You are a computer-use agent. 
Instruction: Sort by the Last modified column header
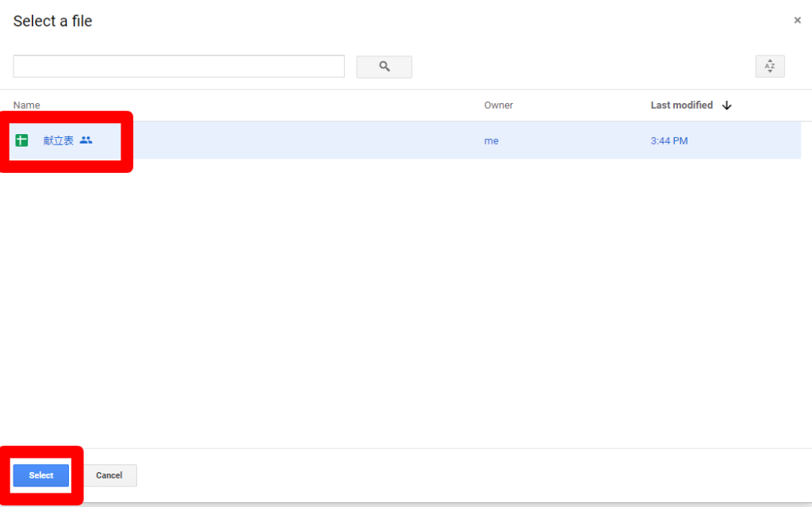[x=681, y=106]
